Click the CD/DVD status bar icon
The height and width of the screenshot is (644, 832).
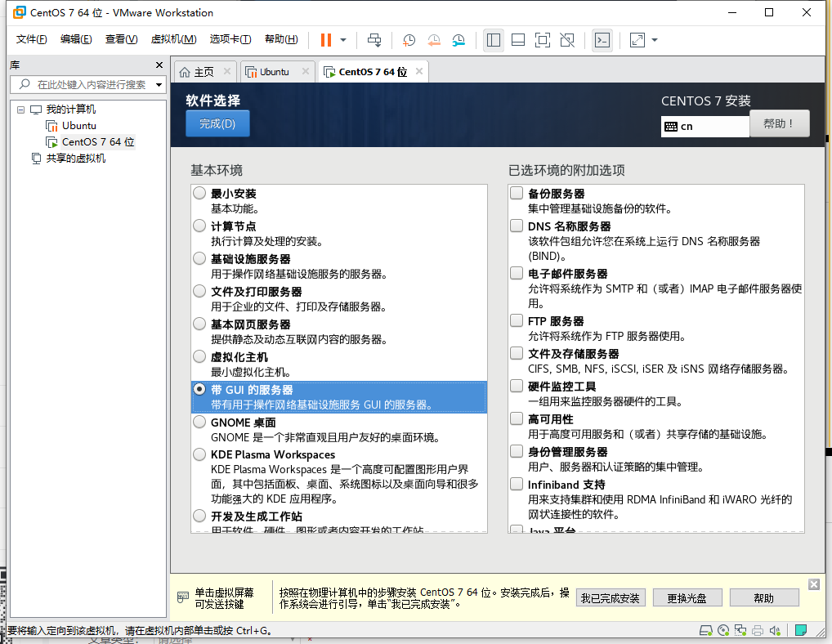click(x=723, y=630)
